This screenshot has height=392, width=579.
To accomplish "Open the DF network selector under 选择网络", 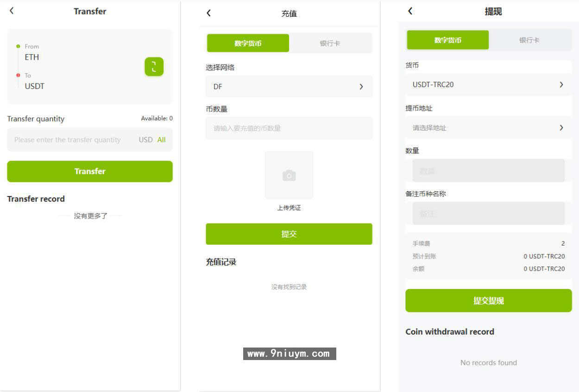I will (x=289, y=87).
